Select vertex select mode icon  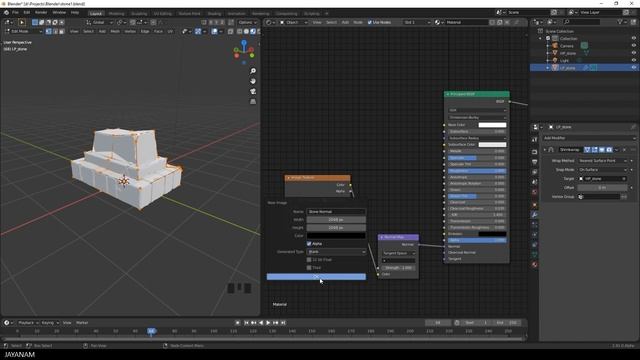[x=49, y=31]
